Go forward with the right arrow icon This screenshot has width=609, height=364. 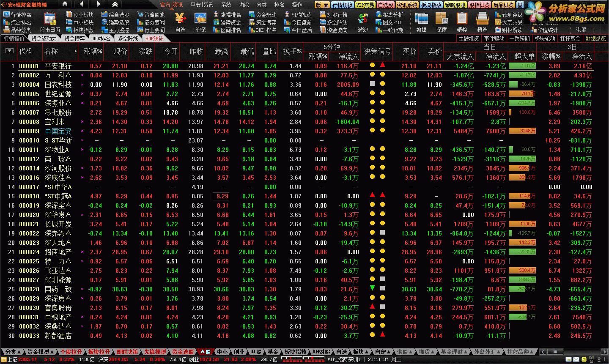coord(99,4)
